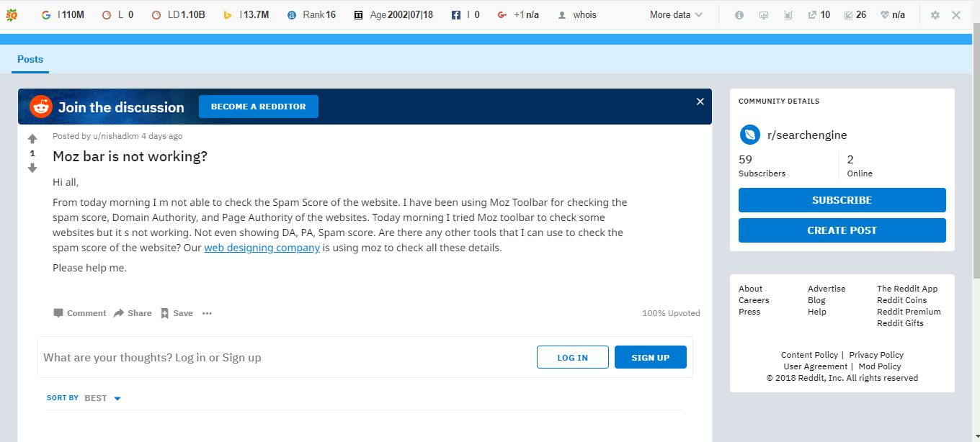Open external links count 26

(855, 14)
